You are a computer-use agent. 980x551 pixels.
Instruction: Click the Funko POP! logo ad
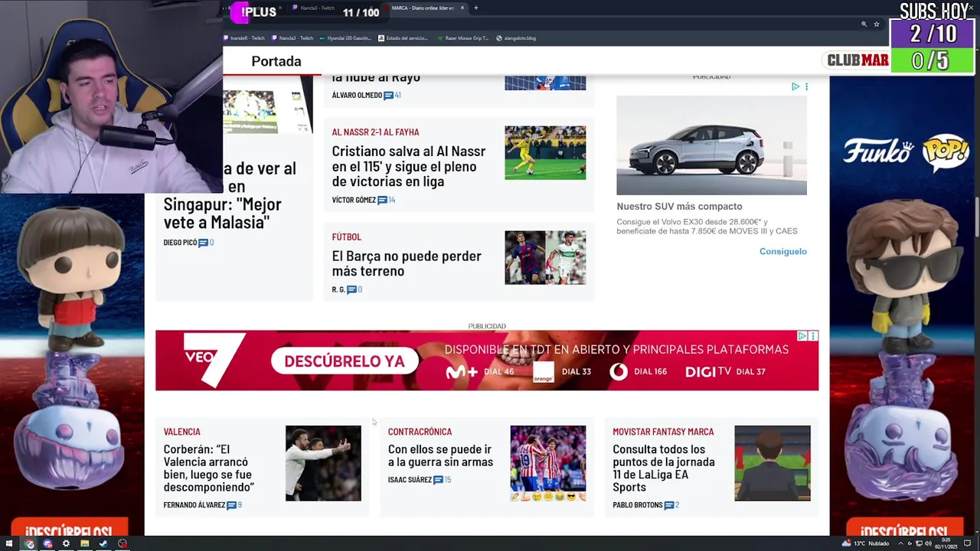[x=906, y=152]
